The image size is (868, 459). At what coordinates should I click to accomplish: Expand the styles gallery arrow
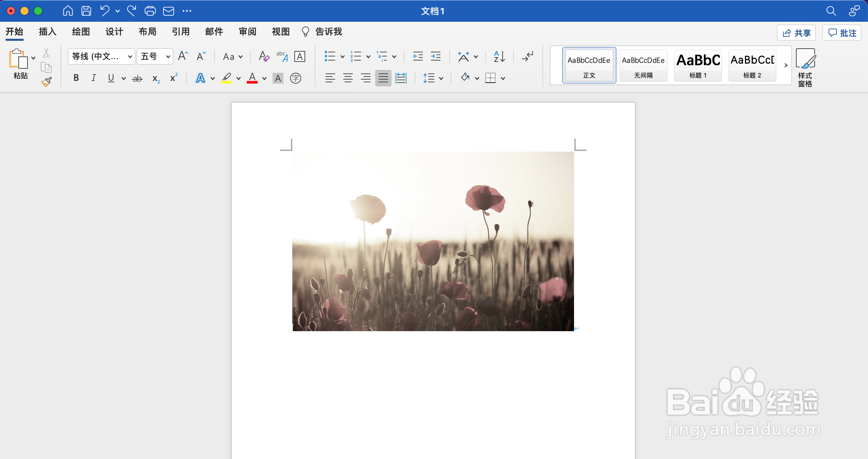786,65
